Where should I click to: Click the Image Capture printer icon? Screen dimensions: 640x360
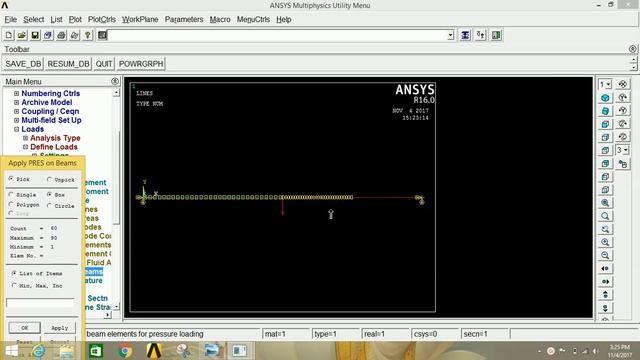(61, 36)
